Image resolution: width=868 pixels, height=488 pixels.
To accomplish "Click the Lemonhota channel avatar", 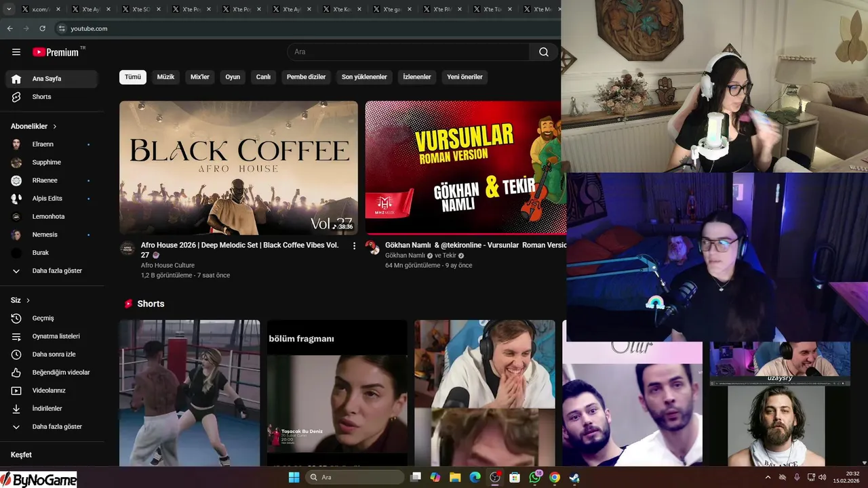I will 16,217.
